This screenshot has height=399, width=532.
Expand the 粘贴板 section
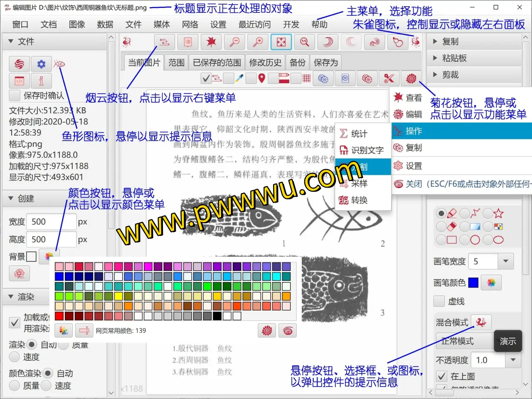click(x=435, y=58)
